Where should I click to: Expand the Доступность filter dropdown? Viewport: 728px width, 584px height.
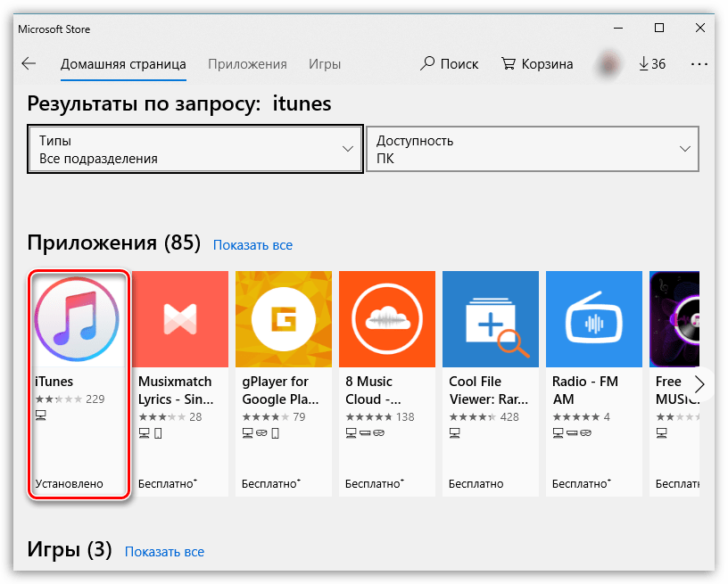coord(533,149)
